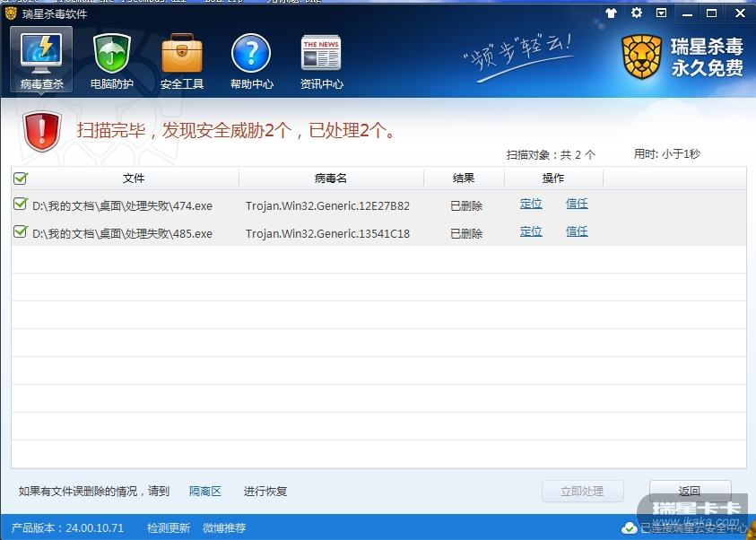The width and height of the screenshot is (756, 540).
Task: Open the 病毒查杀 virus scan tab
Action: coord(41,60)
